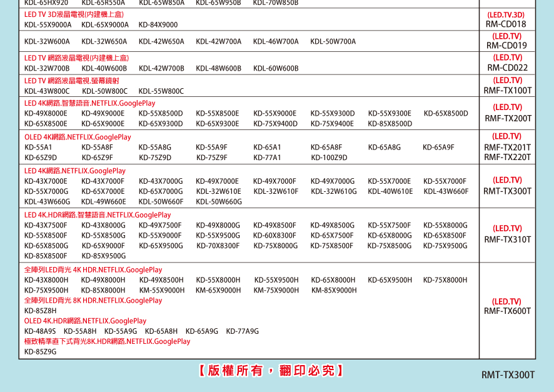Click model KDL-43W660F
This screenshot has height=392, width=554.
click(x=446, y=191)
